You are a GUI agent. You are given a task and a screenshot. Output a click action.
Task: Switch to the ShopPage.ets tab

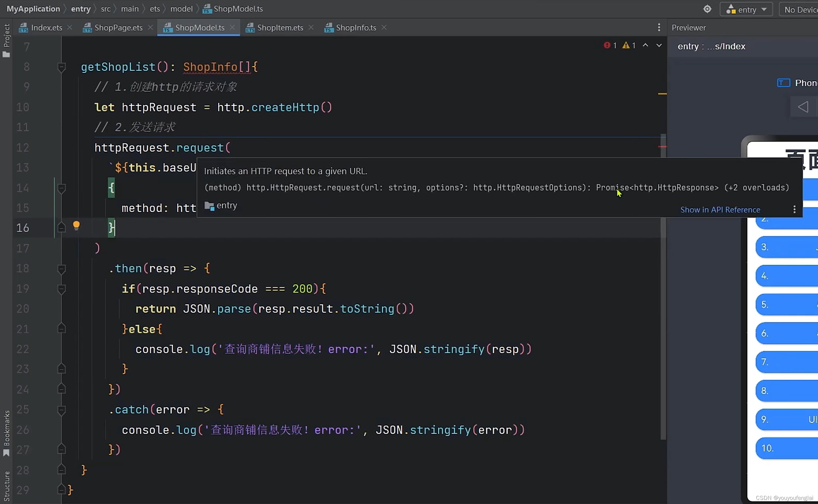point(113,28)
